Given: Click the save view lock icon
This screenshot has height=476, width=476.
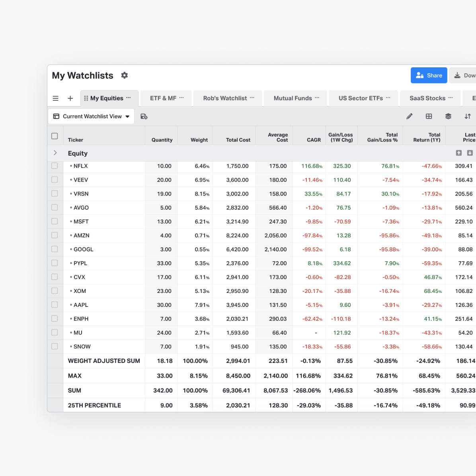Looking at the screenshot, I should 144,117.
